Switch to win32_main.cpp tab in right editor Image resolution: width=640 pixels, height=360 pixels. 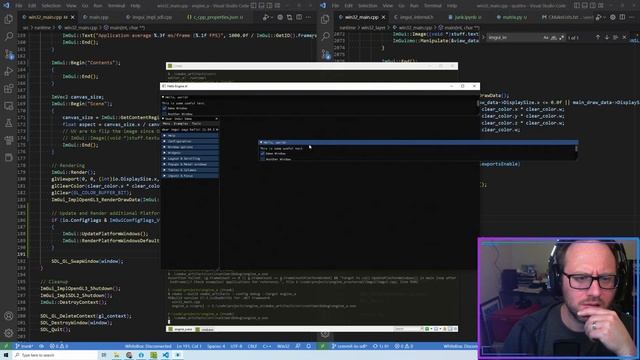pos(361,17)
